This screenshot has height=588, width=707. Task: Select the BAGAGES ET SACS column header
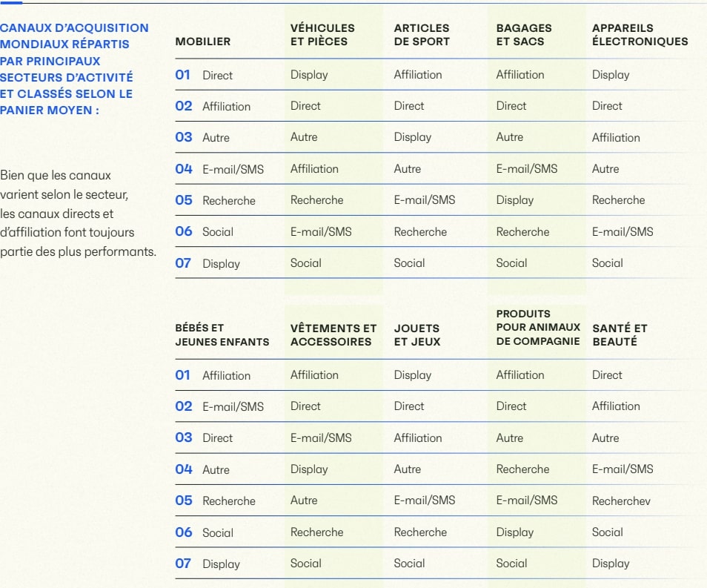[x=524, y=35]
